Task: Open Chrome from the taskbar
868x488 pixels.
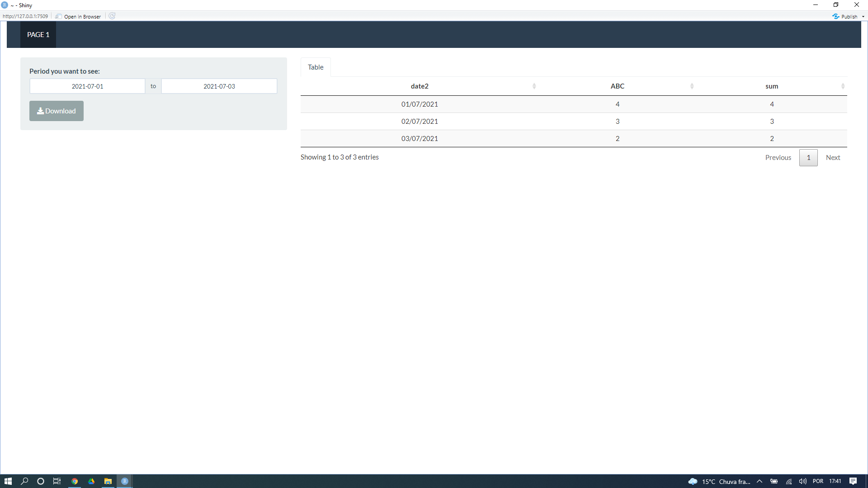Action: (x=75, y=481)
